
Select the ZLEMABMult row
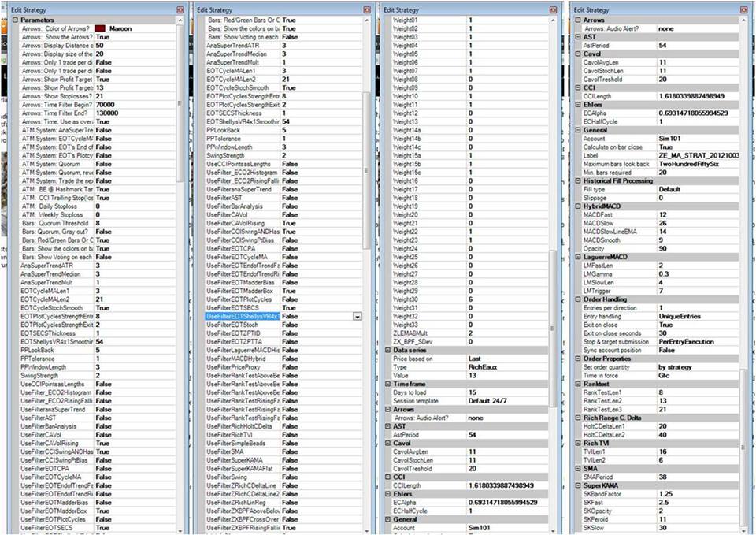tap(469, 333)
